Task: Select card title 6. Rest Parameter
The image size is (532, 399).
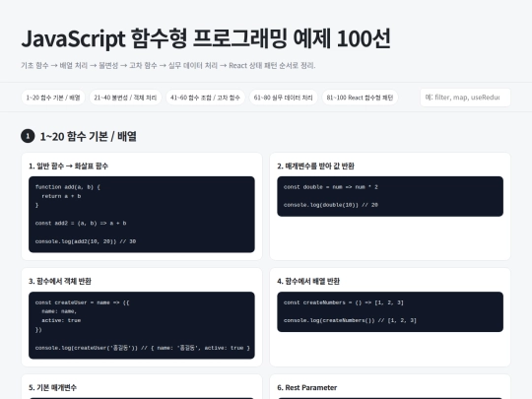Action: tap(307, 387)
